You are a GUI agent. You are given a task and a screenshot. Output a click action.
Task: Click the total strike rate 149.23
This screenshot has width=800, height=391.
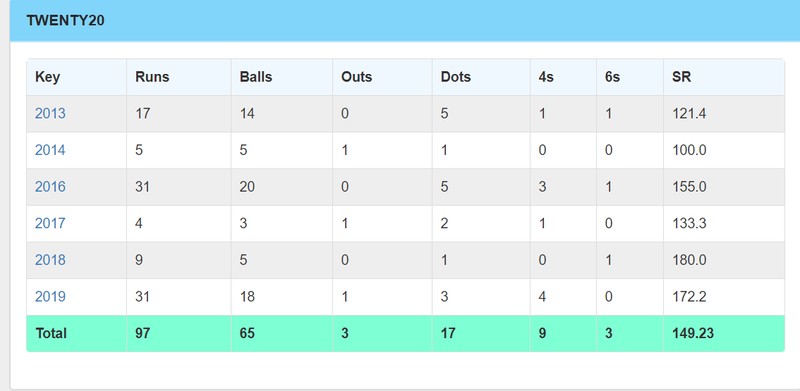click(693, 333)
